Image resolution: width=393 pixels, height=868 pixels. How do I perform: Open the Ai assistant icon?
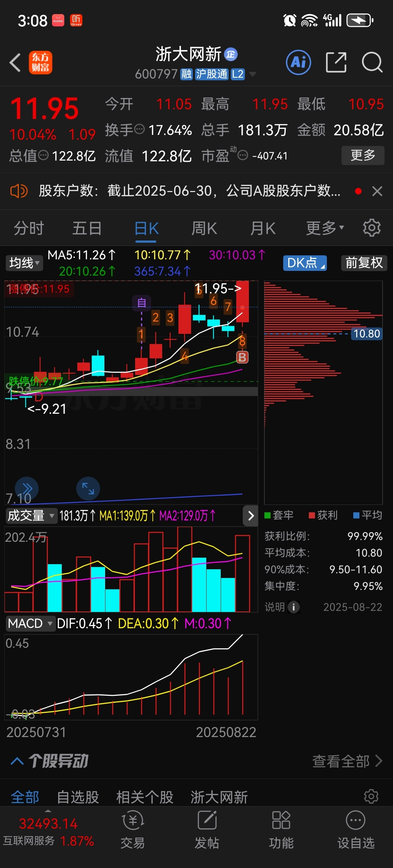point(298,63)
